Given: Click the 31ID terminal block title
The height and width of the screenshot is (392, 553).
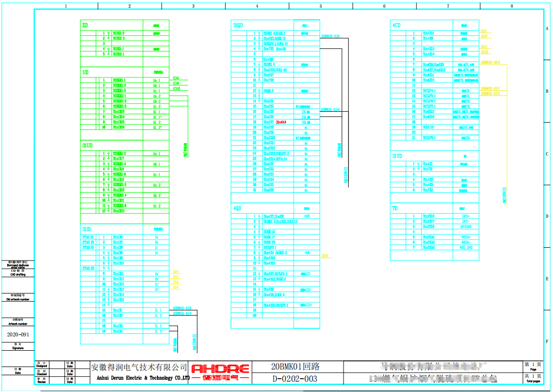Looking at the screenshot, I should (x=87, y=229).
